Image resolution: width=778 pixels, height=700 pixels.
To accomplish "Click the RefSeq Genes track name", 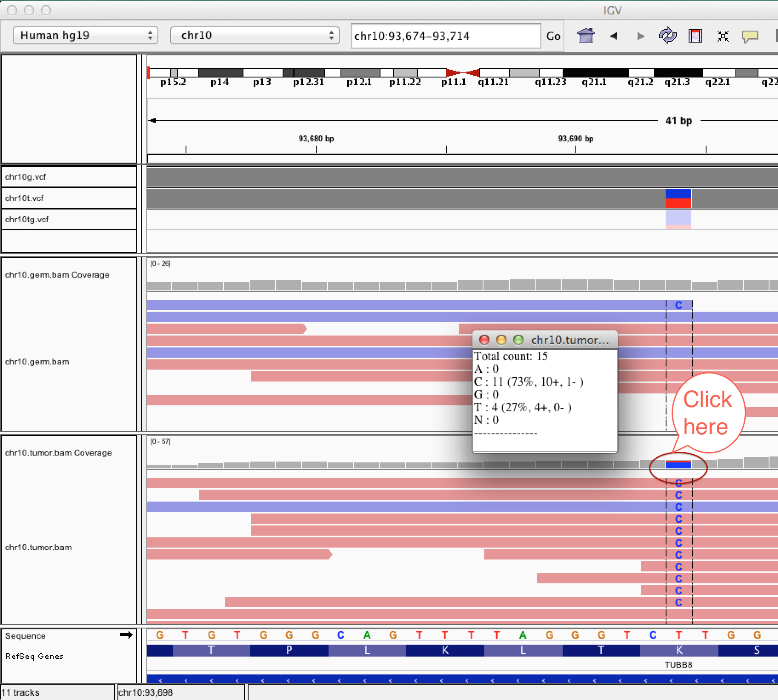I will 34,656.
